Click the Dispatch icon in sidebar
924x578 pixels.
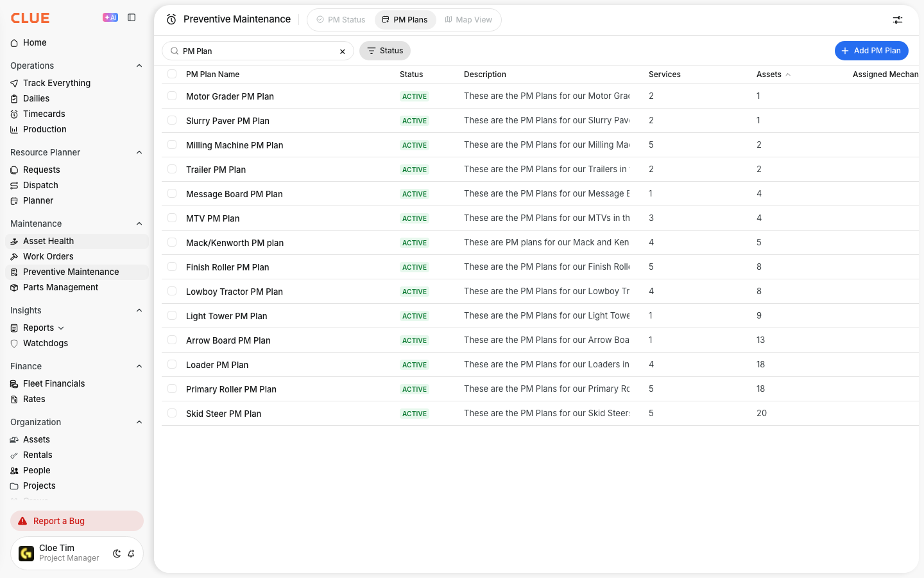(14, 186)
